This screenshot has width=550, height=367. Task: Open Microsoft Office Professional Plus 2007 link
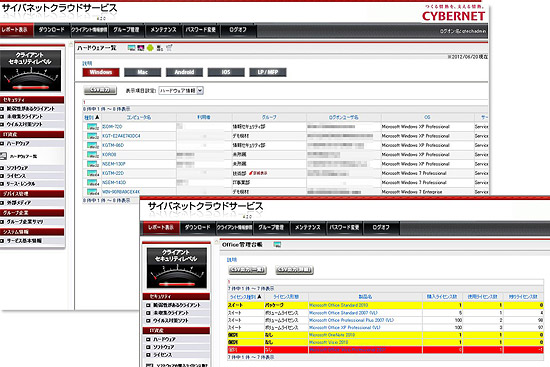(351, 320)
